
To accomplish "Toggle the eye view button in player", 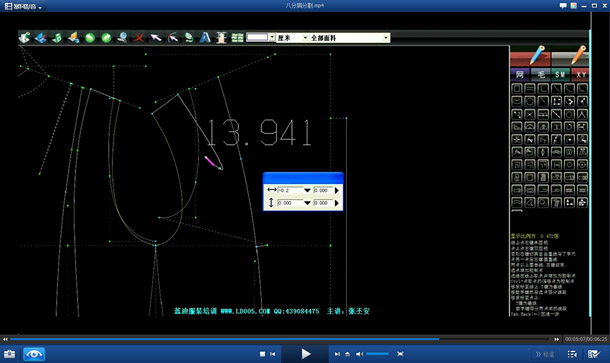I will click(x=34, y=354).
